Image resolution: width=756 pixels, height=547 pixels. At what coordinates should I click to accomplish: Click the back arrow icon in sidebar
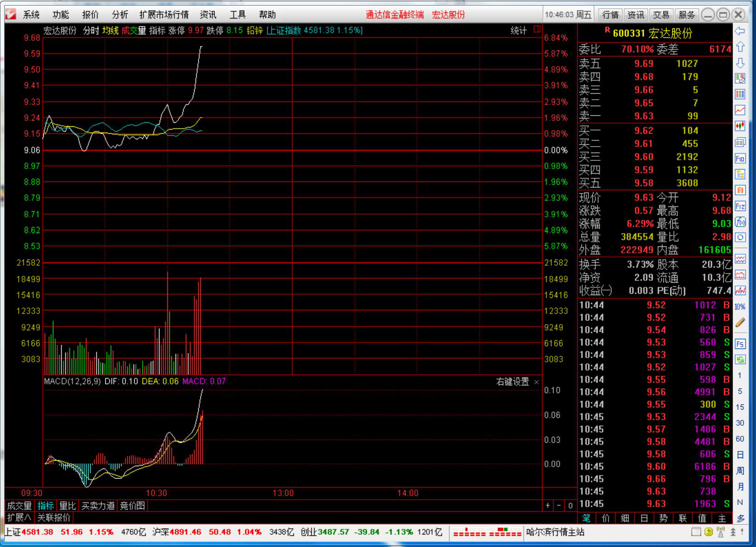click(x=740, y=31)
